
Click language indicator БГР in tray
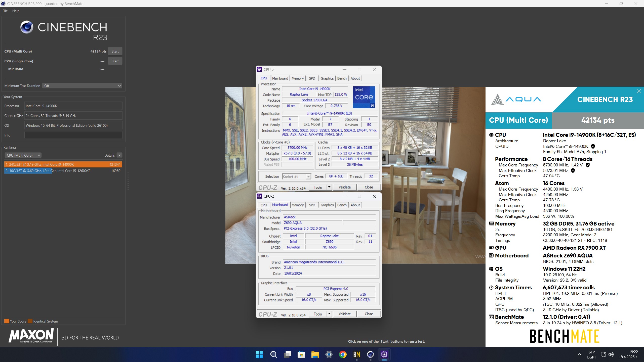point(592,354)
